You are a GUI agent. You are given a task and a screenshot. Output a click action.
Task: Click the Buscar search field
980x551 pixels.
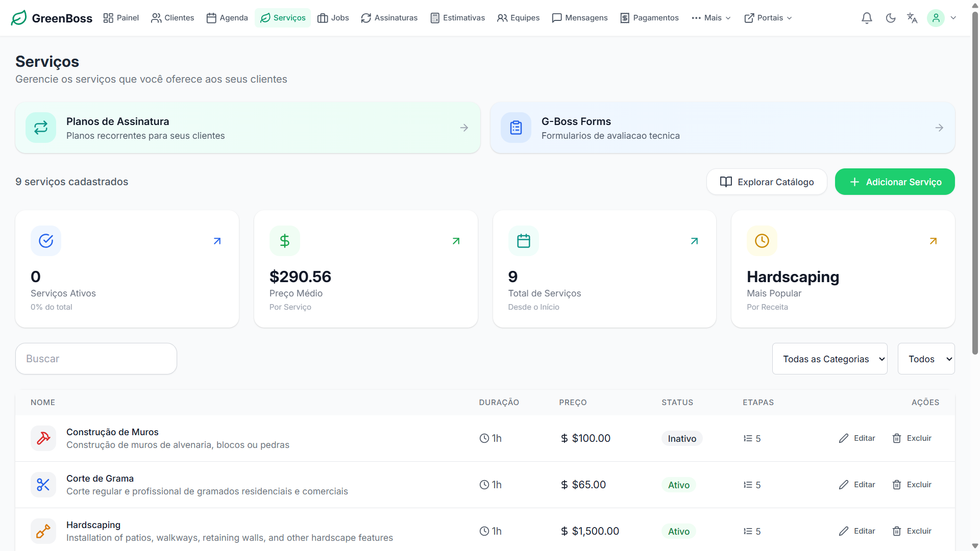(96, 359)
